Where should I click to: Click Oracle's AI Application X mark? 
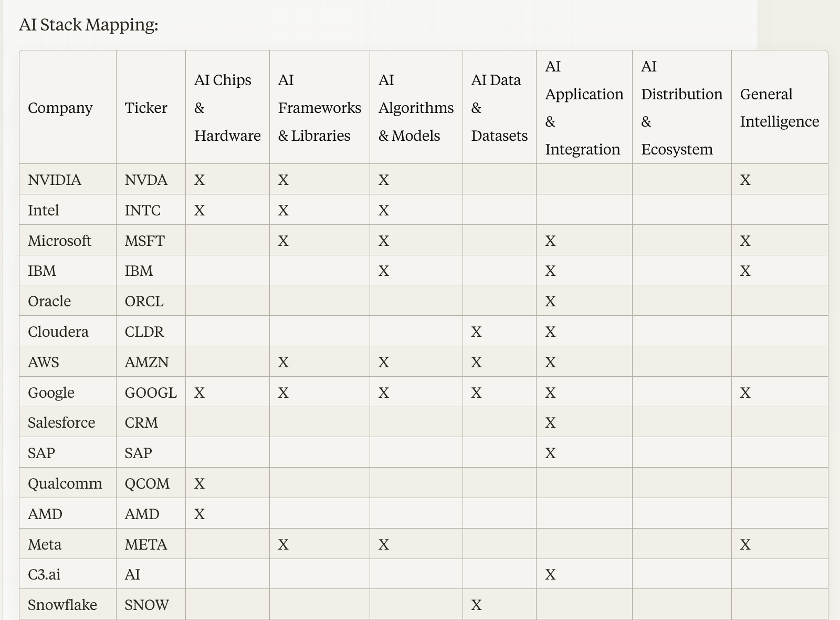[550, 301]
